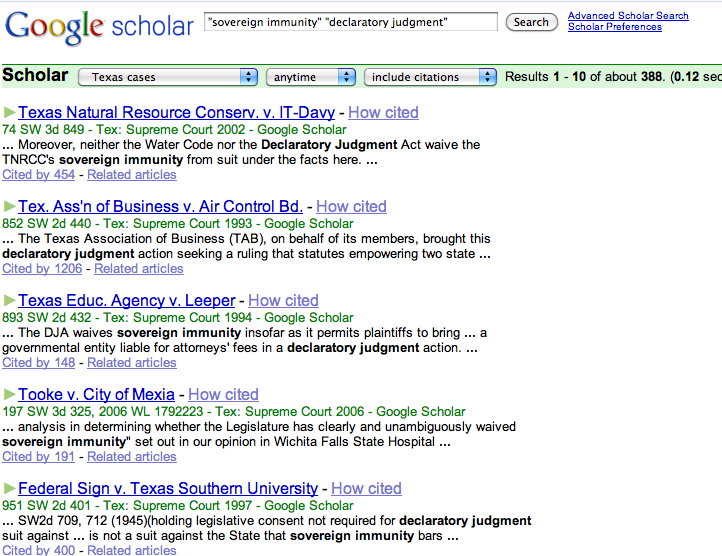
Task: Click green arrow beside Tooke v. City of Mexia
Action: click(9, 394)
